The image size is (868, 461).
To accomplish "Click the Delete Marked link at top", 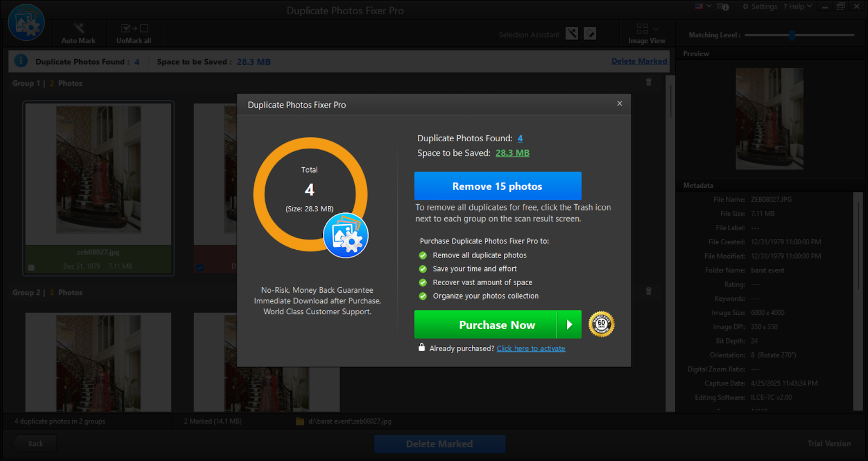I will (x=639, y=61).
